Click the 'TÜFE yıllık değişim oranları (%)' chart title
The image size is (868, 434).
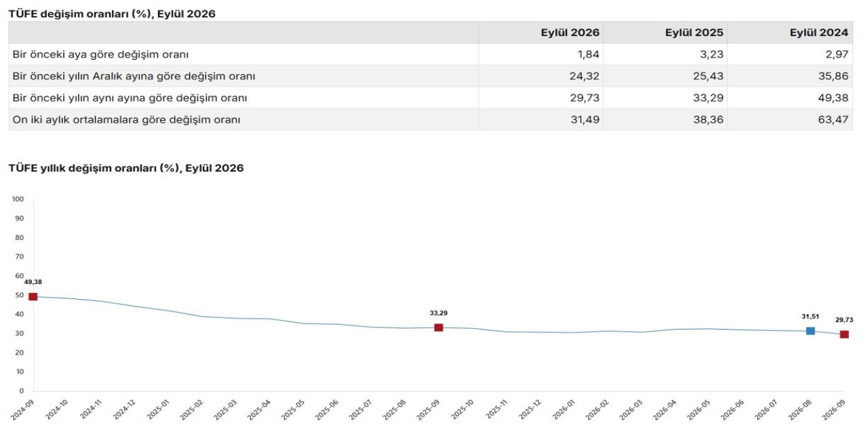pos(126,168)
